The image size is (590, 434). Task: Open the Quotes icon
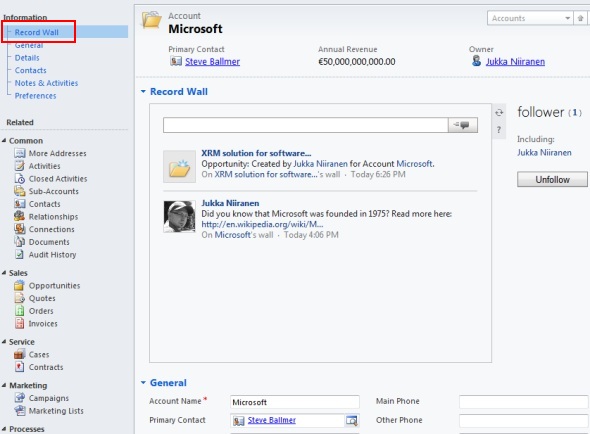click(x=20, y=298)
